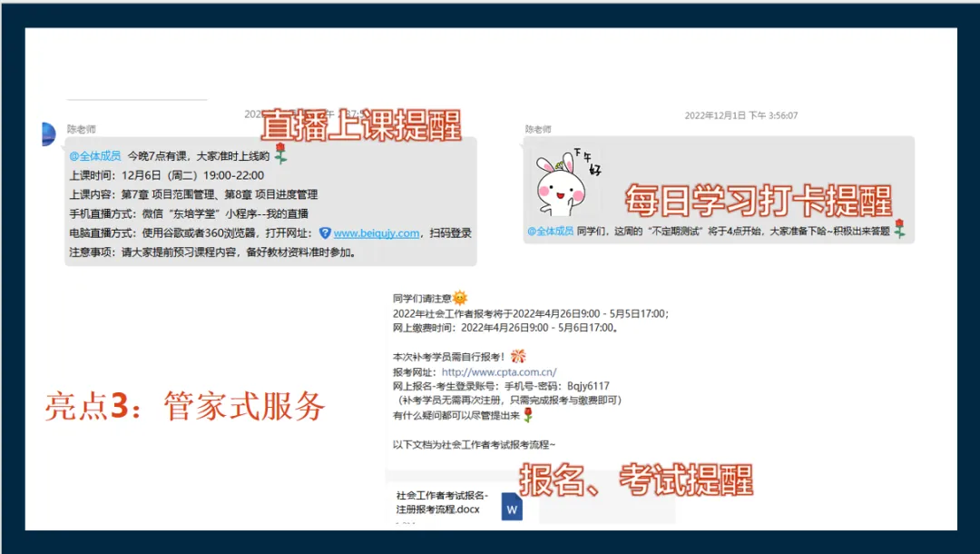The width and height of the screenshot is (980, 554).
Task: Click the blue avatar beside 陈老师
Action: pyautogui.click(x=48, y=134)
